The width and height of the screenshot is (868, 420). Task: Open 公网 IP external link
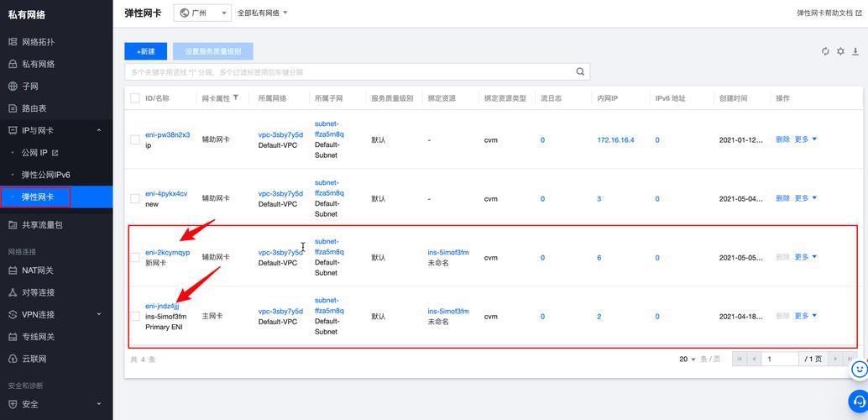[x=39, y=152]
